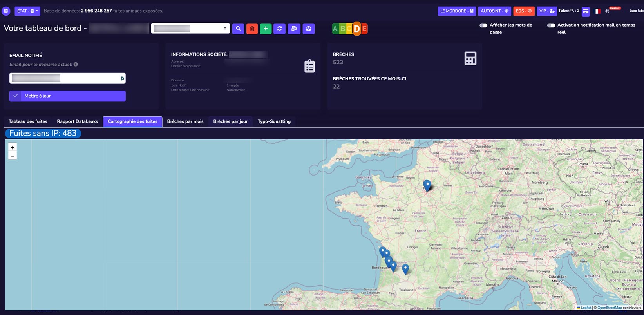Toggle Activation notification mail en temps réel
The image size is (644, 315).
[551, 25]
